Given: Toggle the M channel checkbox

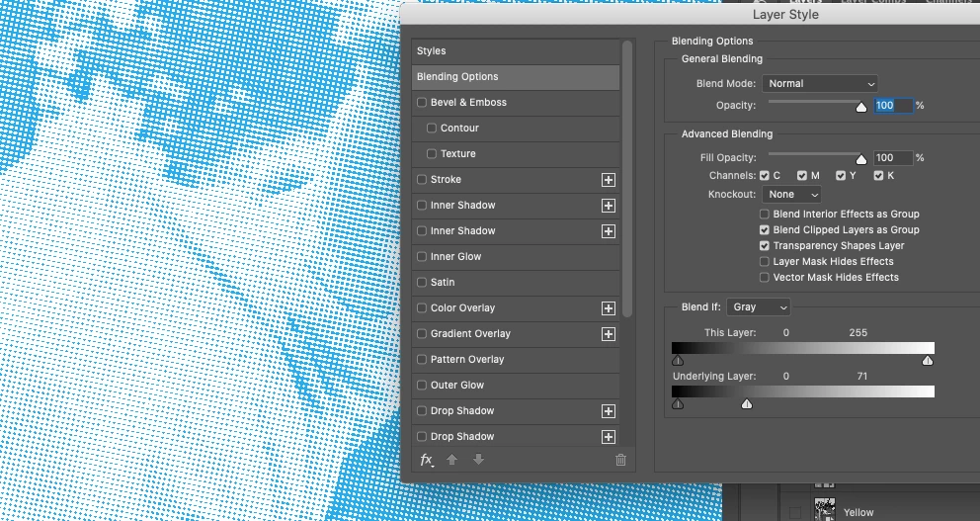Looking at the screenshot, I should click(802, 176).
